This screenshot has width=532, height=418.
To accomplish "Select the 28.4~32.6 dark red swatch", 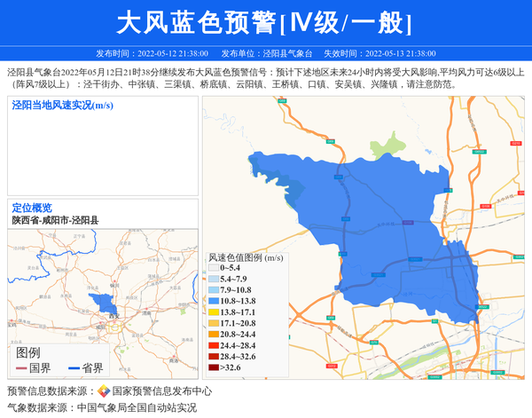I will coord(214,357).
